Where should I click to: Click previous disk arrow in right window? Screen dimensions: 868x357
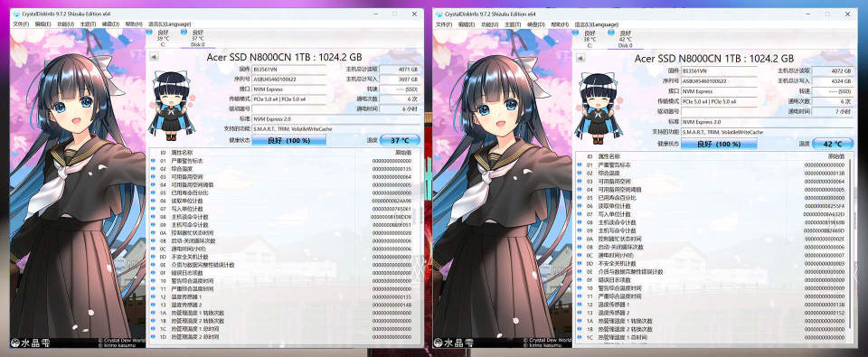[580, 58]
